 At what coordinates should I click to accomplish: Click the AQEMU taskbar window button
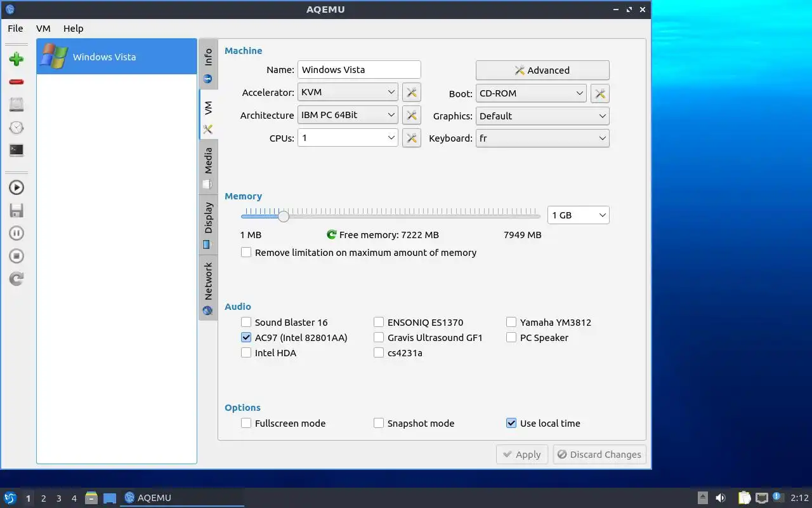pyautogui.click(x=182, y=498)
